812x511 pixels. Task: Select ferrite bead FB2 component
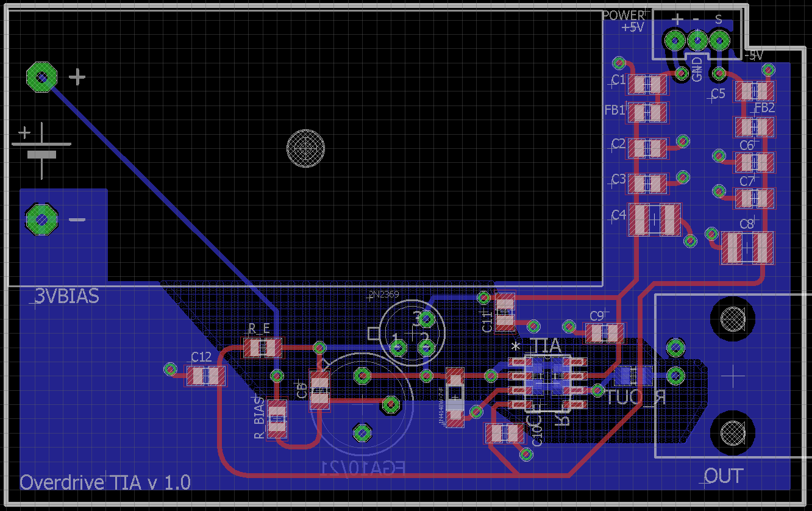[x=754, y=127]
